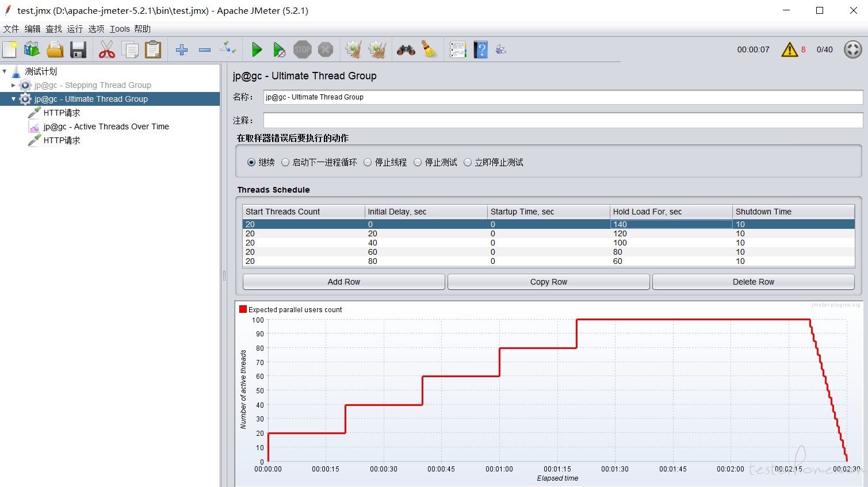Collapse the Ultimate Thread Group node
Screen dimensions: 868x487
click(x=13, y=99)
